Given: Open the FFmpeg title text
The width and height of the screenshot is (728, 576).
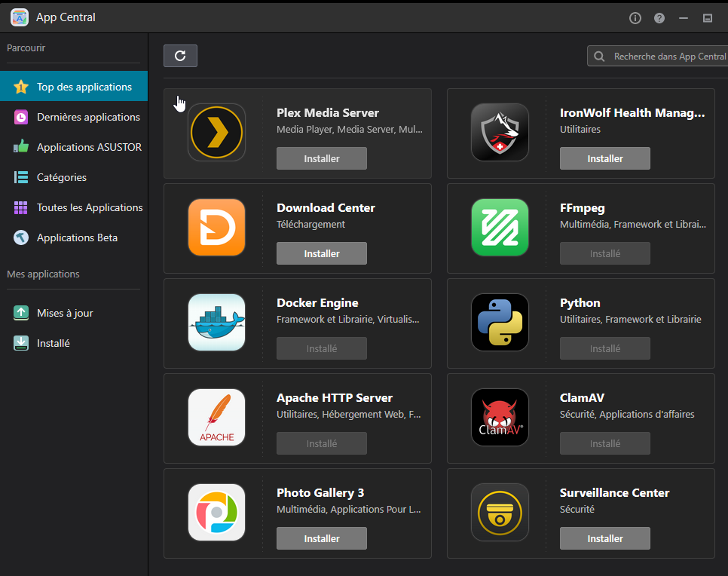Looking at the screenshot, I should (583, 208).
